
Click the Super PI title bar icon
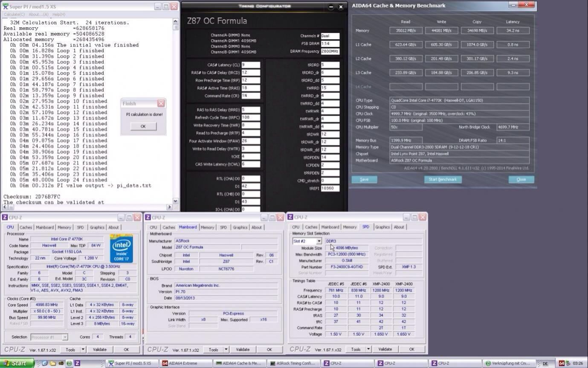(5, 6)
